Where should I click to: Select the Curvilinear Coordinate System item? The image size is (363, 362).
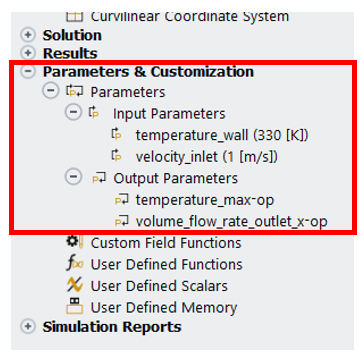pos(190,16)
